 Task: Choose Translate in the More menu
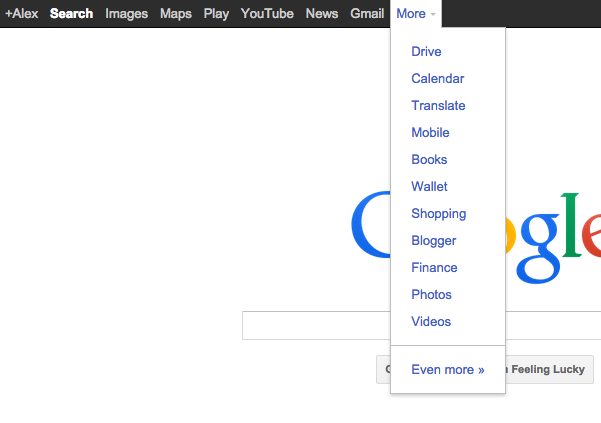pos(438,105)
